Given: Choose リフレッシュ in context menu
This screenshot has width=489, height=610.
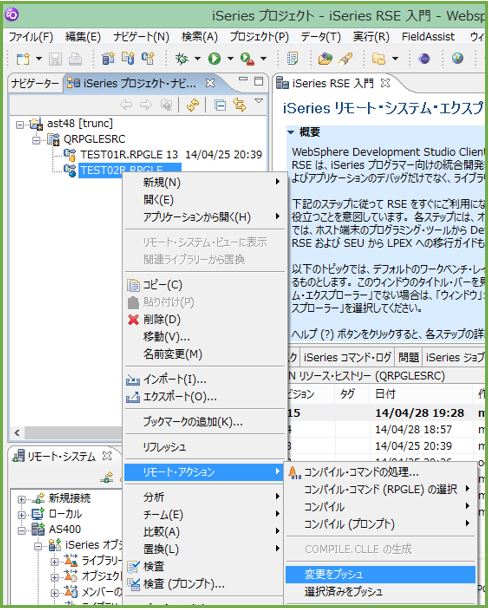Looking at the screenshot, I should pos(204,447).
